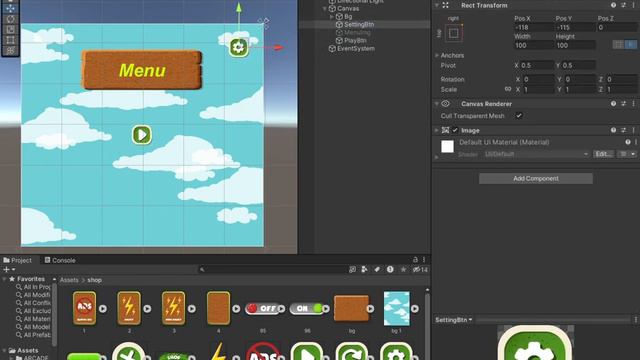
Task: Collapse the Rect Transform component
Action: [437, 5]
